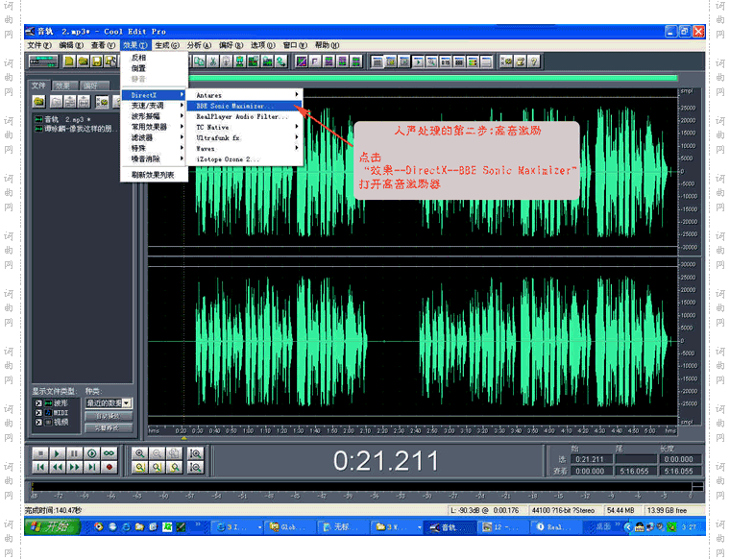
Task: Toggle the 视频 video file type checkbox
Action: coord(38,423)
